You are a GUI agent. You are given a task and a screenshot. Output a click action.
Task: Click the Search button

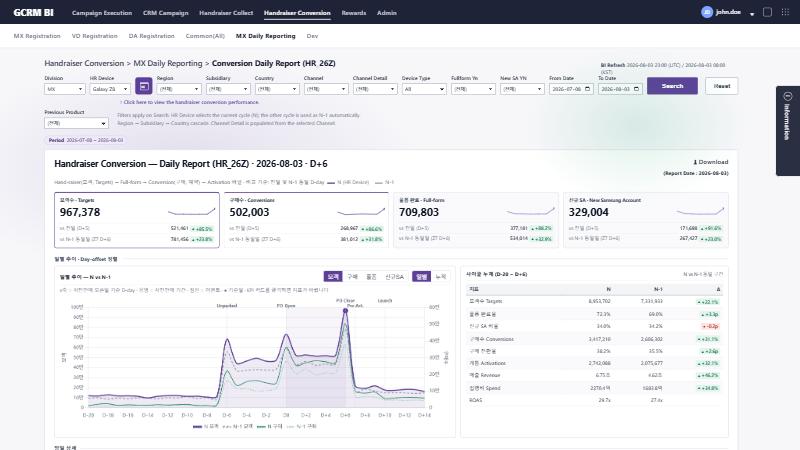(x=672, y=86)
